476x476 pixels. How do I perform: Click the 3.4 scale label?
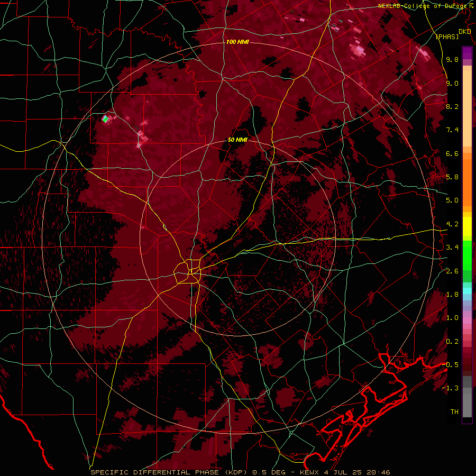click(x=452, y=248)
